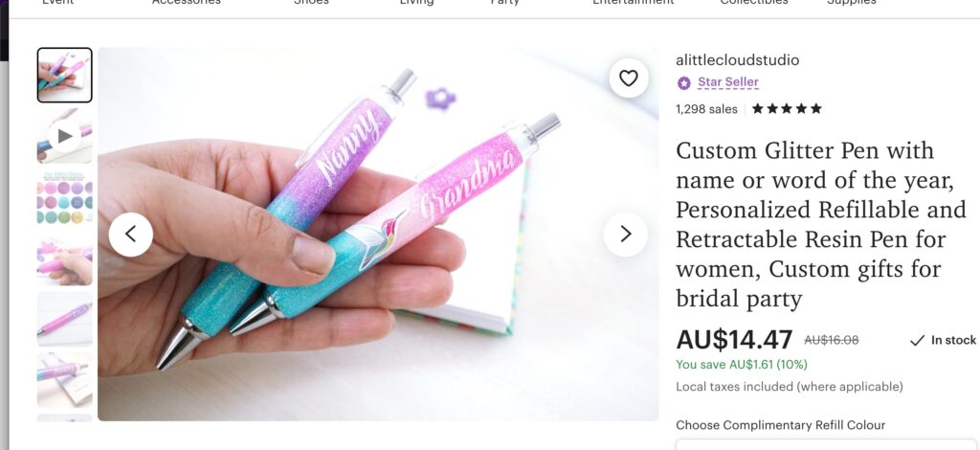This screenshot has height=450, width=980.
Task: Open the single purple pen thumbnail
Action: point(64,319)
